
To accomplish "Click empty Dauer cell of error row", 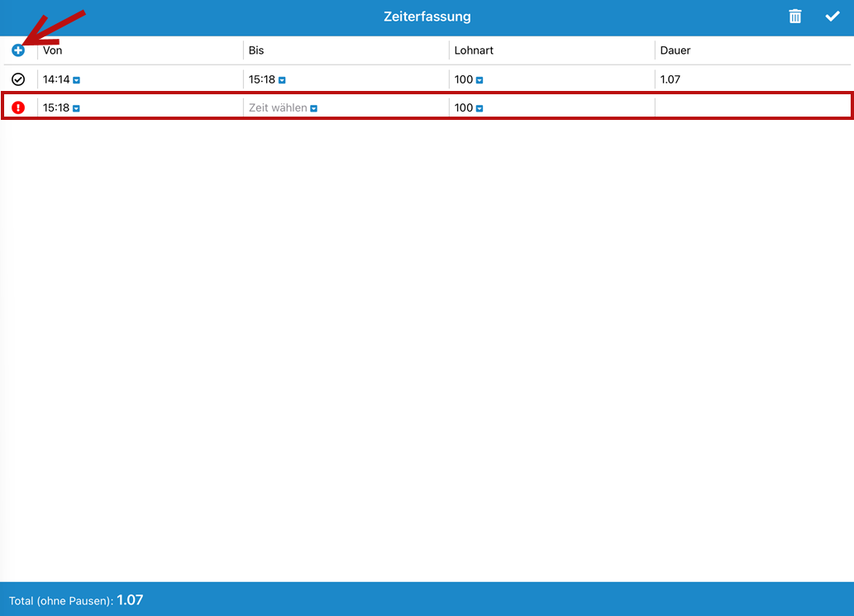I will [752, 107].
